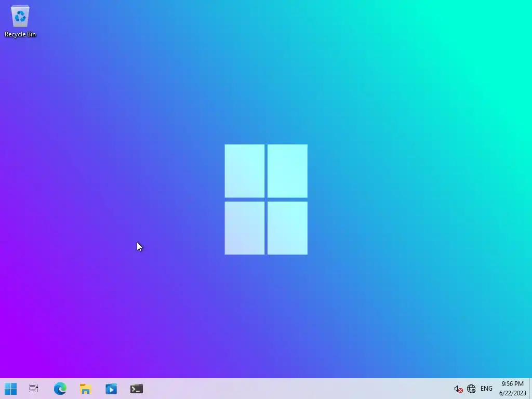This screenshot has width=532, height=399.
Task: Launch Microsoft Edge from the taskbar
Action: pos(60,389)
